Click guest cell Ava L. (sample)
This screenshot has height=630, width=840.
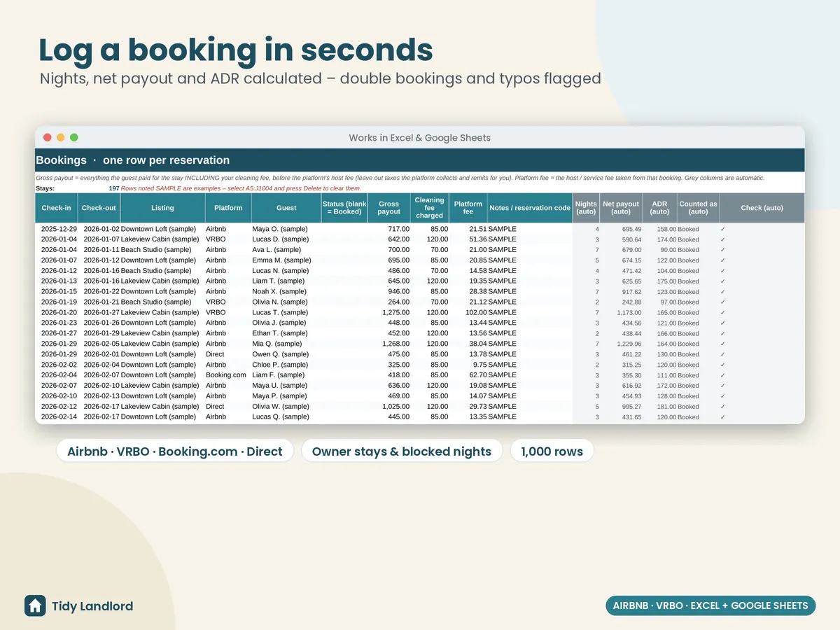(x=276, y=250)
